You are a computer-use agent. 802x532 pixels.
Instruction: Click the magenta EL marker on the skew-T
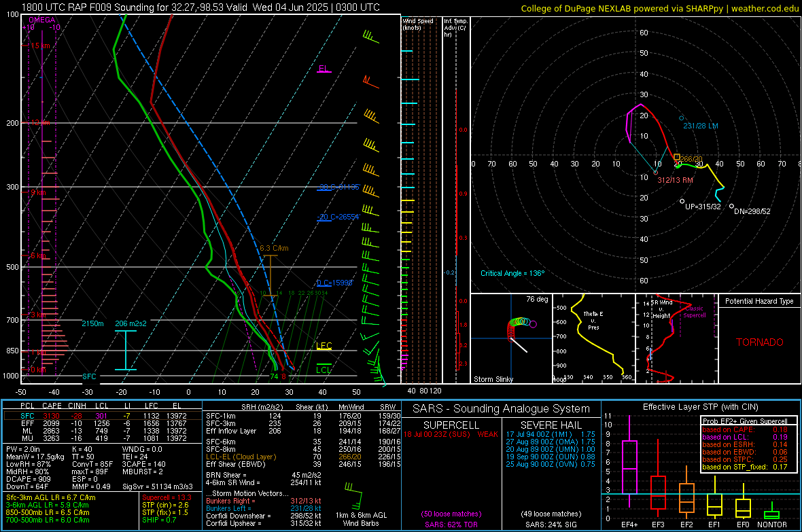324,69
